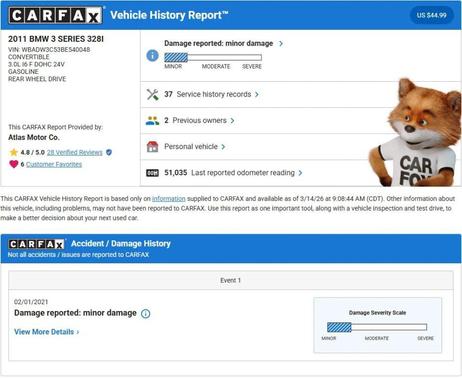Click the Atlas Motor Co. dealer name
Viewport: 462px width, 378px height.
[x=34, y=137]
